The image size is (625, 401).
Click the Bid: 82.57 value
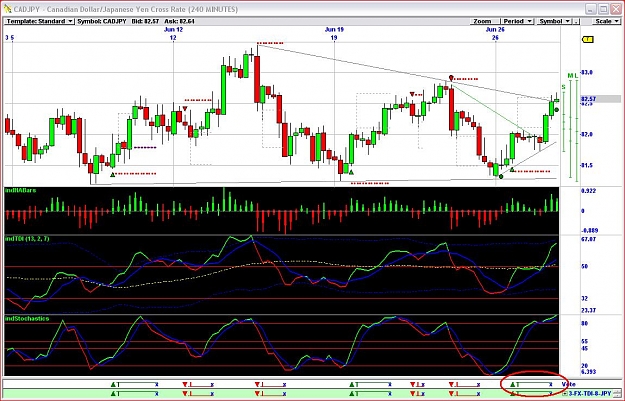click(x=145, y=21)
